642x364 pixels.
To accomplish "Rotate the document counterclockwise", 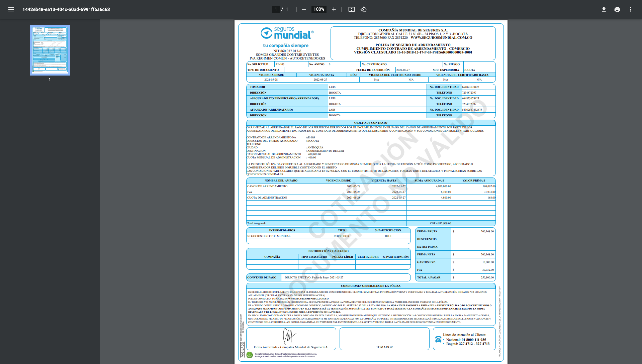I will [x=364, y=9].
